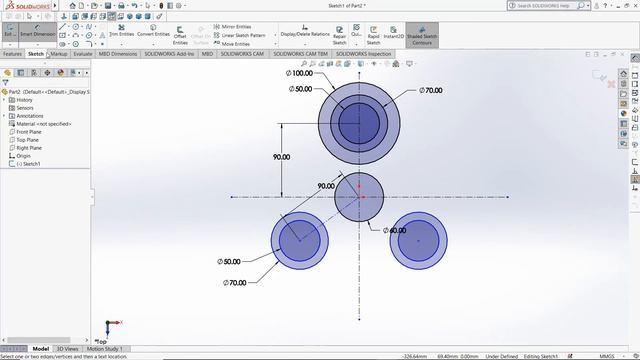This screenshot has height=360, width=640.
Task: Switch to the Features tab
Action: [x=12, y=54]
